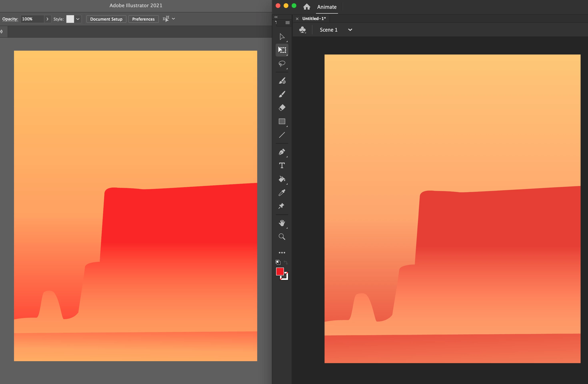Select the Free Transform tool

coord(282,50)
